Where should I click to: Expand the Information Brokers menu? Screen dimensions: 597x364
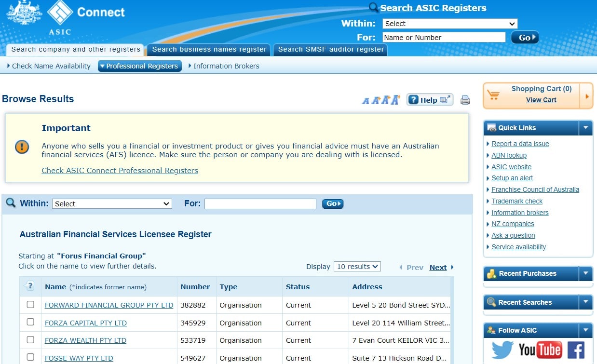click(224, 66)
